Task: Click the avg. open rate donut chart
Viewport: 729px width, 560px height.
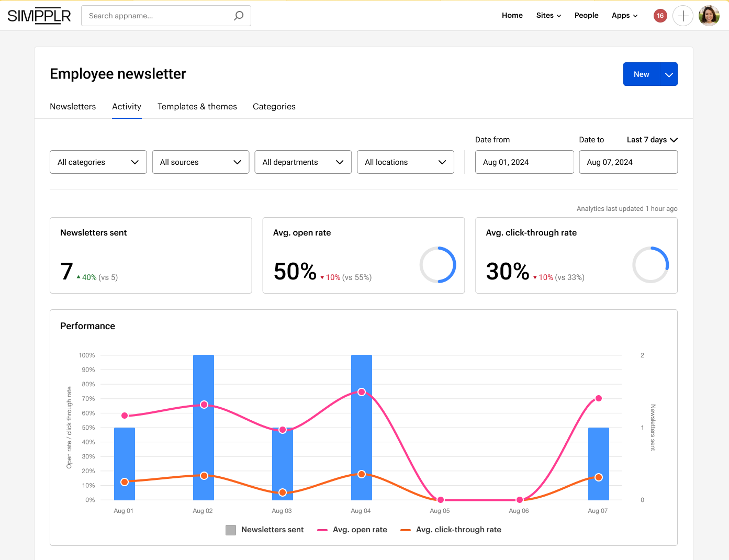Action: coord(438,265)
